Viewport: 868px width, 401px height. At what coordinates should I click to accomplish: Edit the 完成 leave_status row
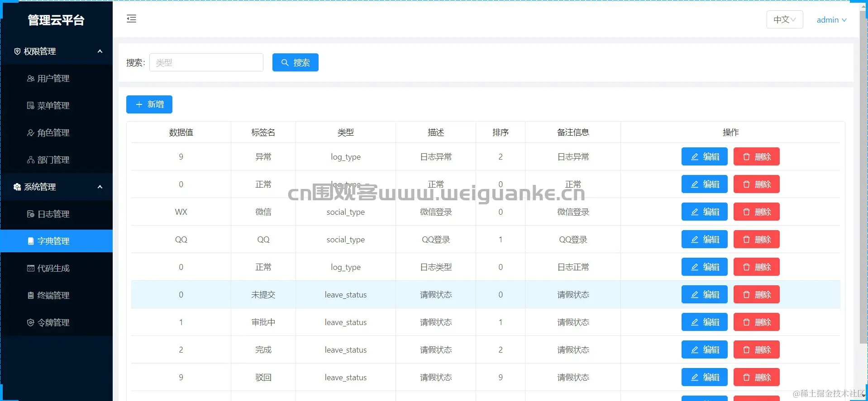704,350
